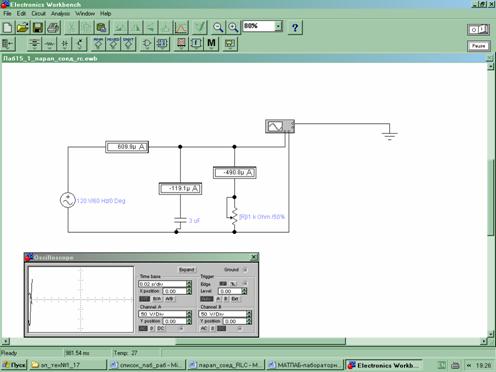Switch to МАТЛАБ-лаборатор taskbar window
Viewport: 496px width, 372px height.
pos(304,365)
